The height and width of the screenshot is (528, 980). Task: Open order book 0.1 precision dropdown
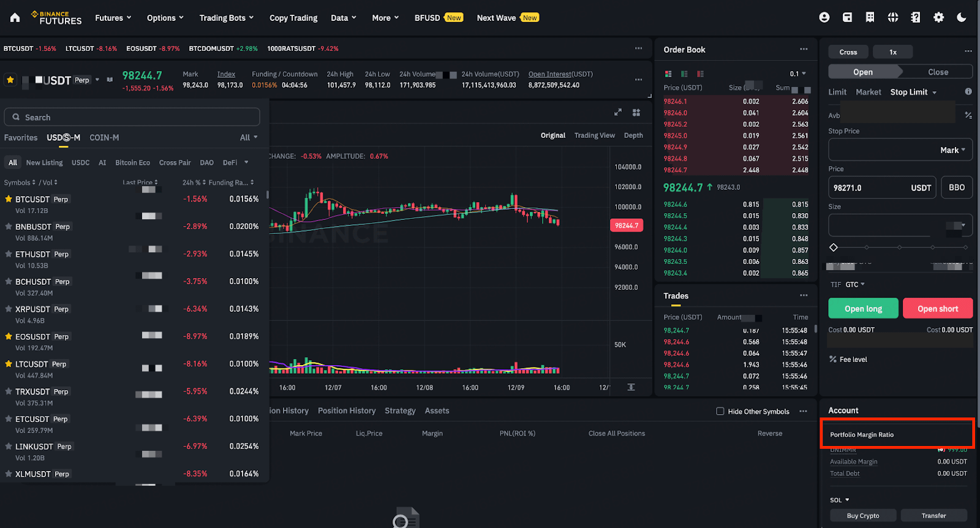[798, 74]
